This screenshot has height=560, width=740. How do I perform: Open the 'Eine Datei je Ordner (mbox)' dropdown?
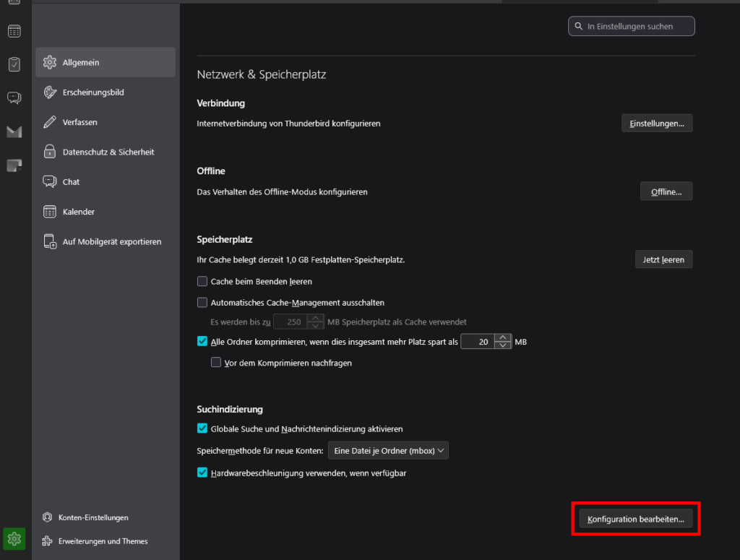pyautogui.click(x=388, y=451)
